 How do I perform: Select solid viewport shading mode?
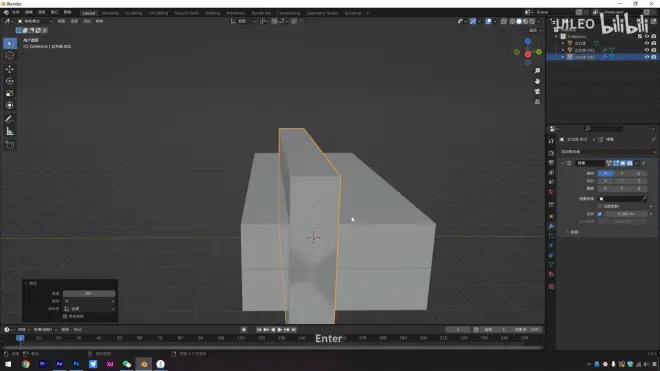[519, 21]
